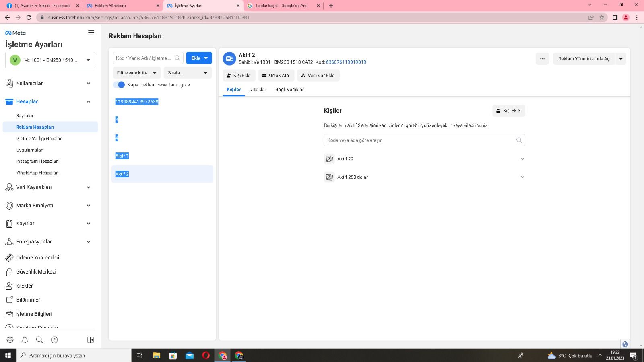Click the Windows Start button
Image resolution: width=644 pixels, height=362 pixels.
click(8, 355)
